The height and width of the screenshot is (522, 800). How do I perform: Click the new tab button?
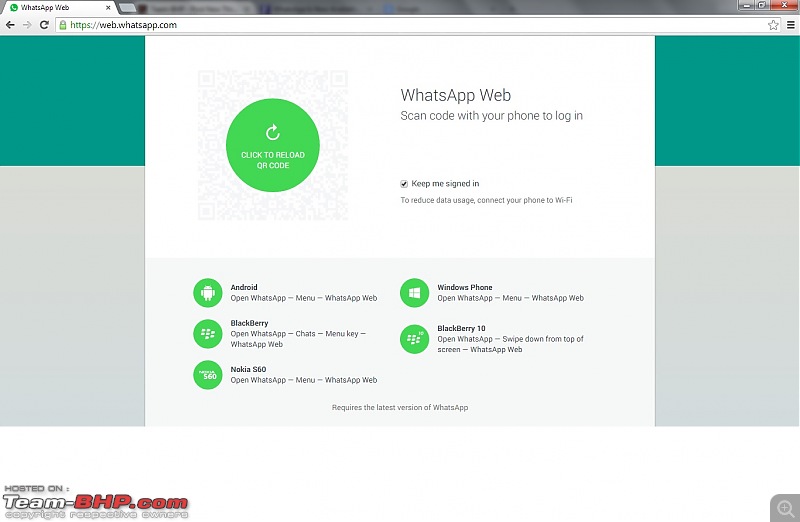127,8
